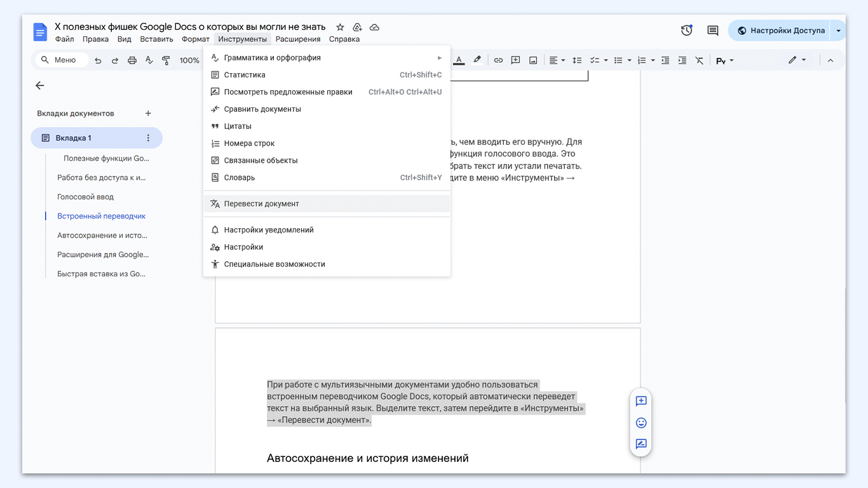
Task: Open the Вставить menu
Action: point(156,39)
